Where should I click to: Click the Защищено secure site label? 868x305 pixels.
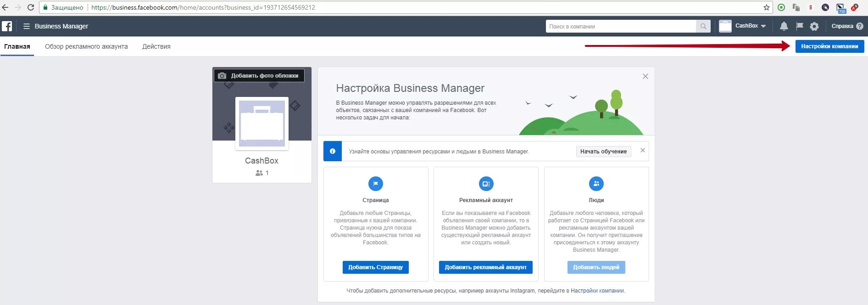(67, 7)
